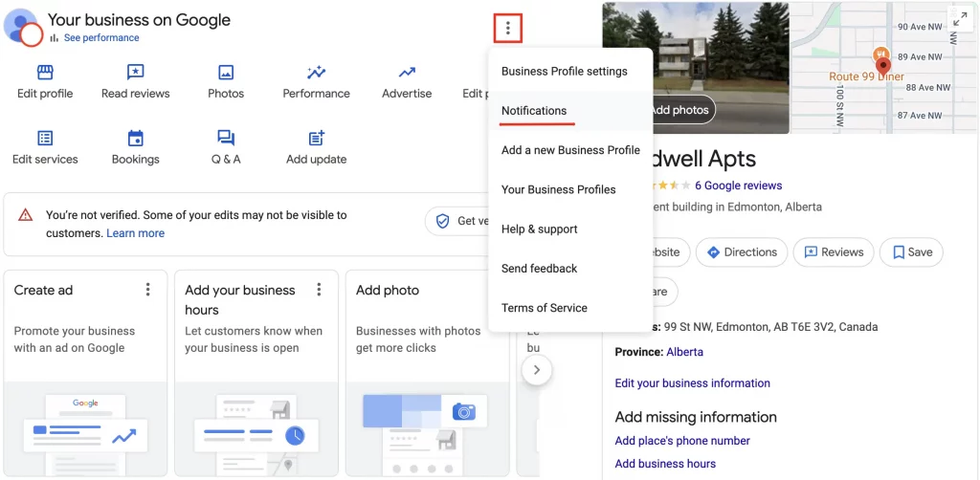
Task: Click the Edit services list icon
Action: 45,138
